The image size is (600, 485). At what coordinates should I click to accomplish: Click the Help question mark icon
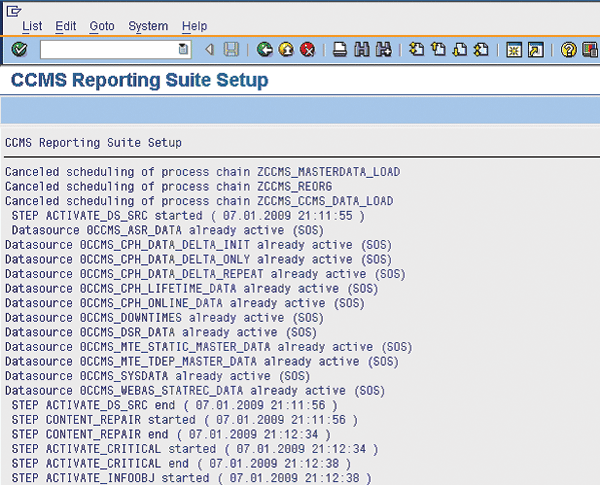pyautogui.click(x=567, y=49)
